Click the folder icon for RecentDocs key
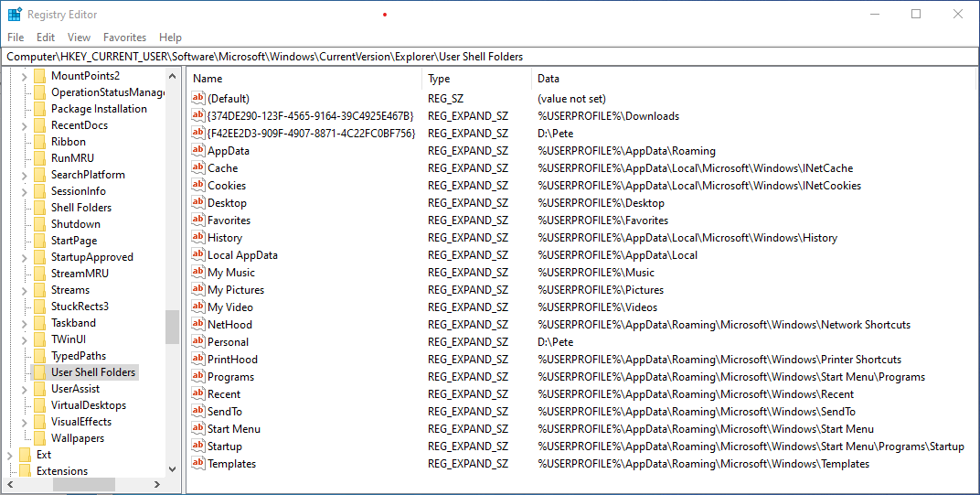The image size is (980, 495). (x=40, y=125)
